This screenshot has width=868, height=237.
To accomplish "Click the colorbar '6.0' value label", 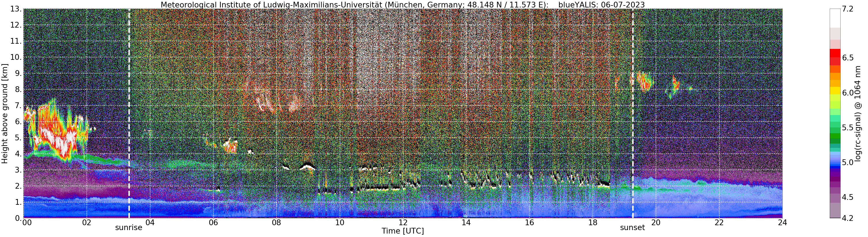I will [x=848, y=93].
